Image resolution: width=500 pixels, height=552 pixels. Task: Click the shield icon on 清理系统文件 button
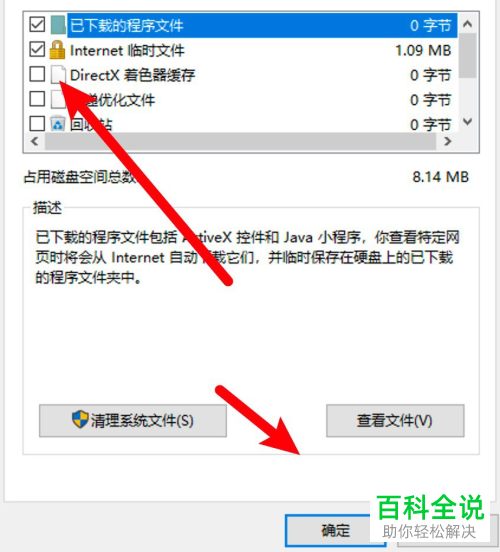click(x=80, y=420)
